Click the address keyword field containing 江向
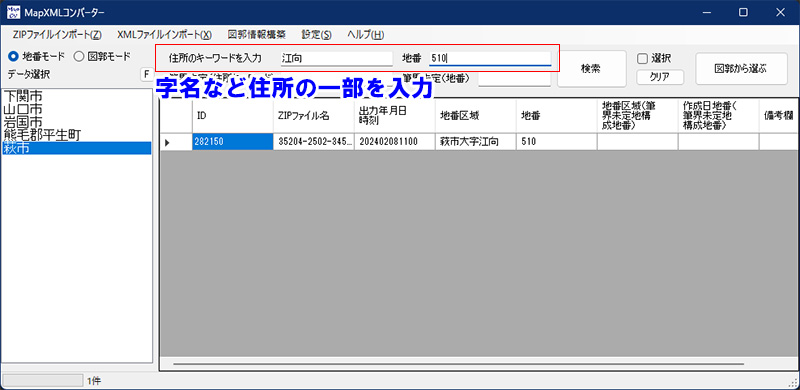Screen dimensions: 800x390 point(336,58)
